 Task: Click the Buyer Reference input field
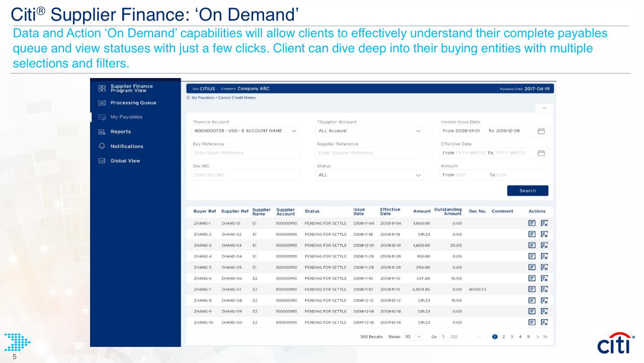coord(246,153)
